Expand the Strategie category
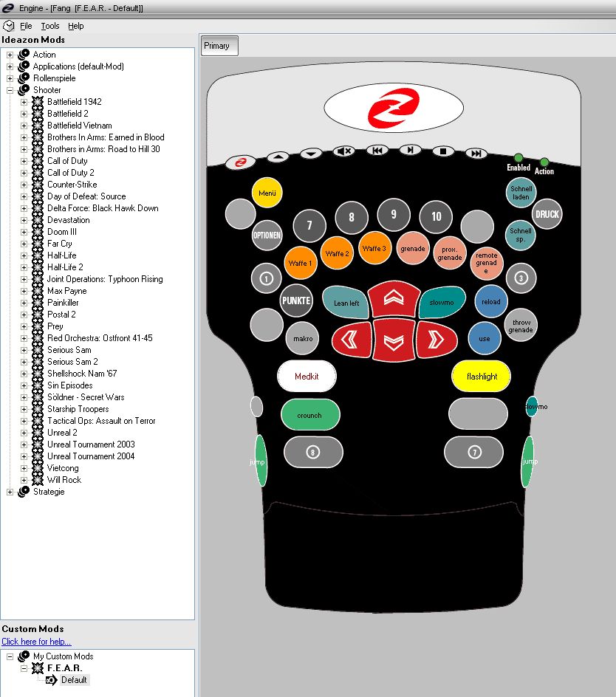616x697 pixels. [x=10, y=492]
